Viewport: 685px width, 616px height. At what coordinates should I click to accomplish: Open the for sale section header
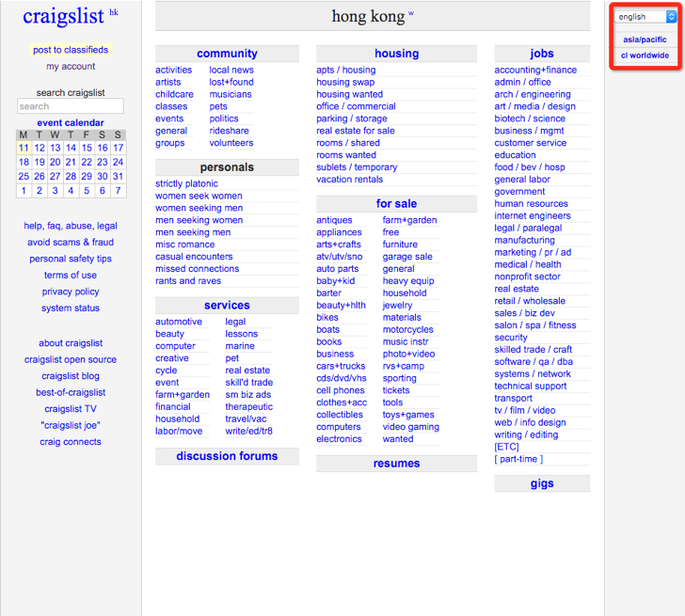[397, 203]
